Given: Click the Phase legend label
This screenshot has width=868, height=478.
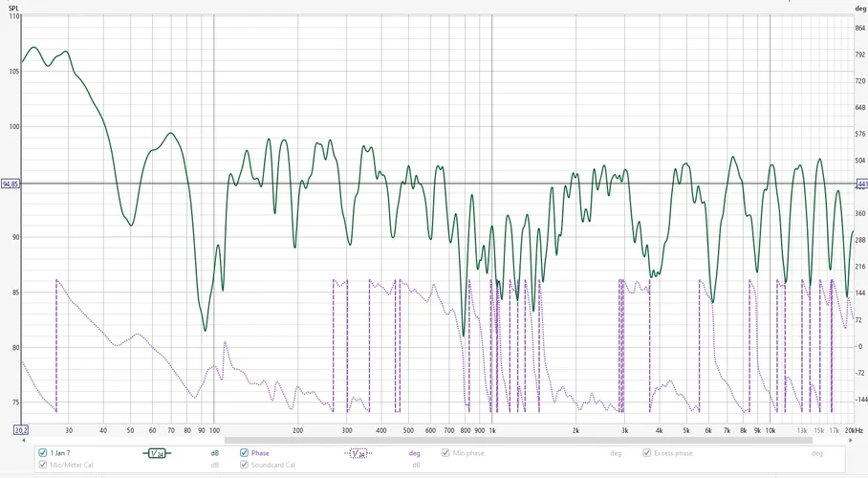Looking at the screenshot, I should point(260,453).
